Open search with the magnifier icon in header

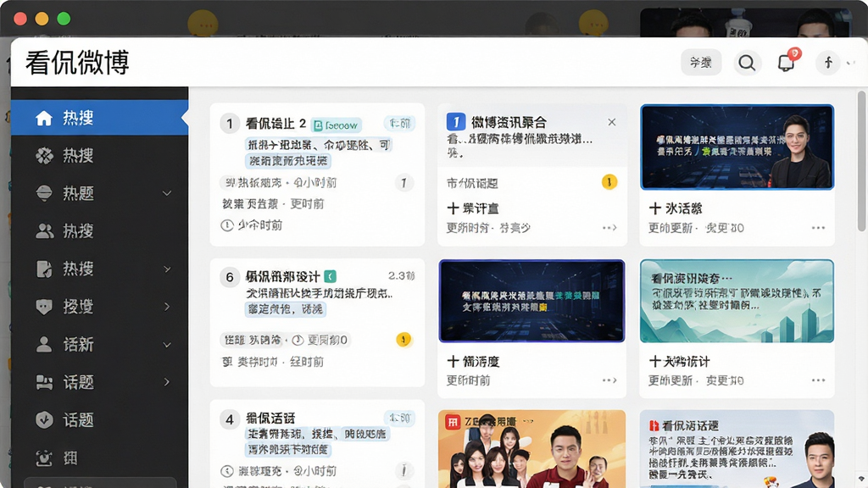[x=747, y=63]
